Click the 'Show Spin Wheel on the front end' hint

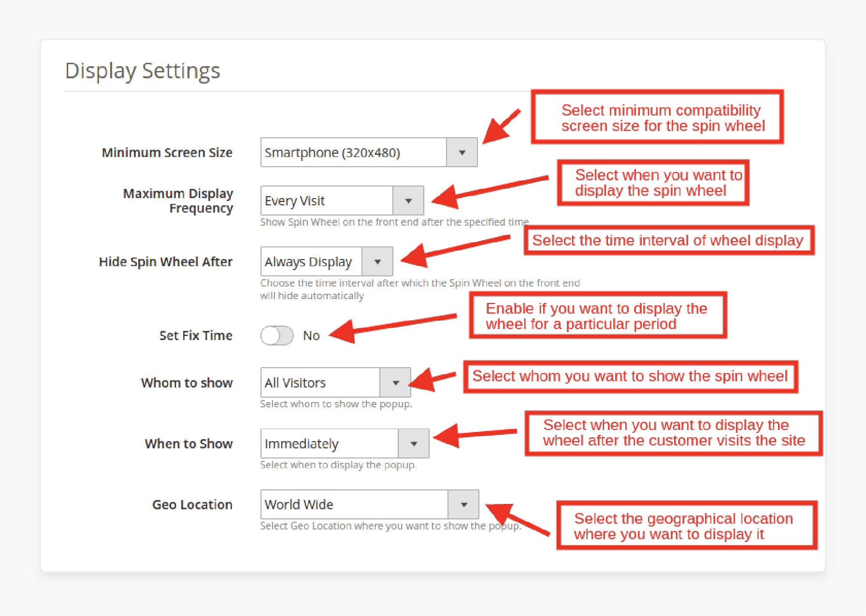394,222
